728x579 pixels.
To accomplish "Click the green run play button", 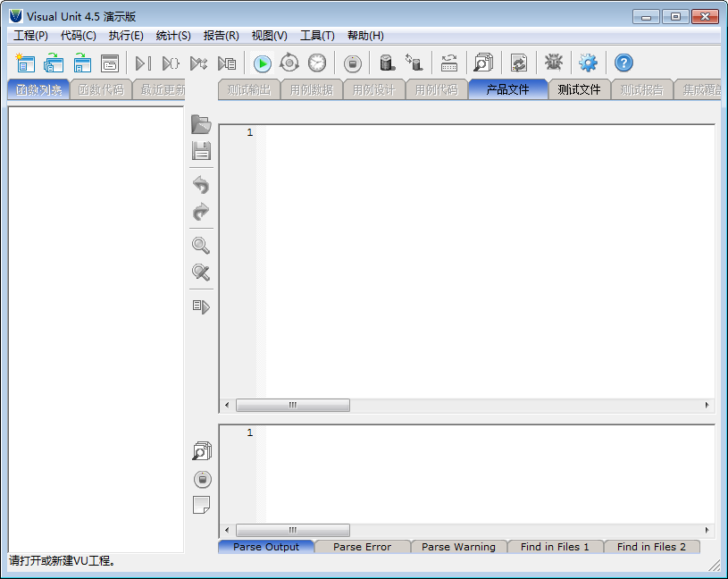I will tap(263, 63).
